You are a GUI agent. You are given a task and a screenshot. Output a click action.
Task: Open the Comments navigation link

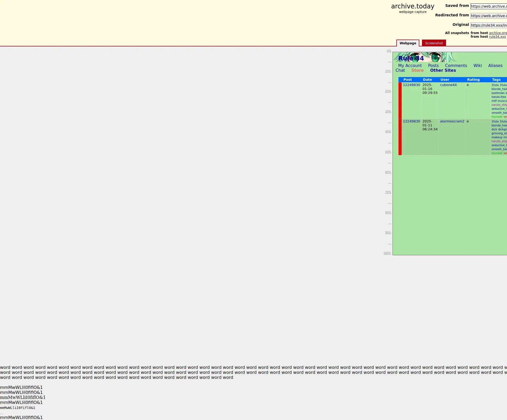tap(456, 66)
